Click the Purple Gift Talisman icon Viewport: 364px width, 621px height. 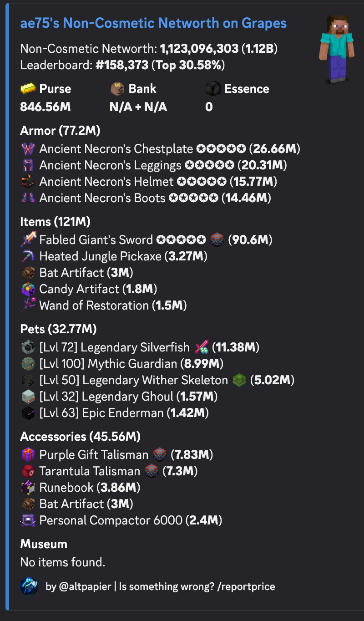click(28, 455)
